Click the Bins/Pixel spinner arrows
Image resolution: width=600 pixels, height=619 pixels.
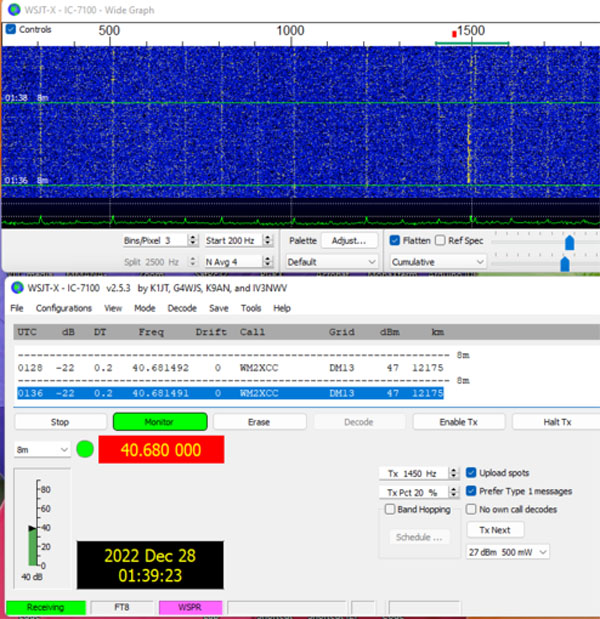coord(193,240)
